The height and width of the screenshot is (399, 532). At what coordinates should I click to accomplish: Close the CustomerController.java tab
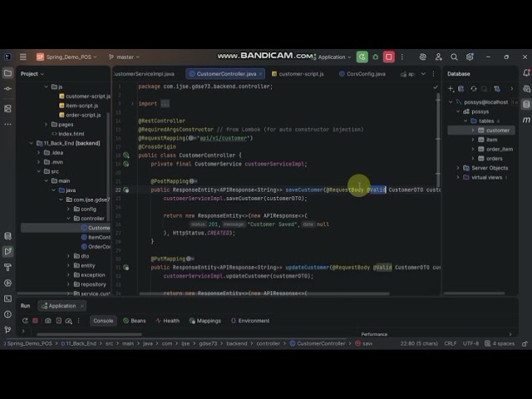(x=260, y=74)
